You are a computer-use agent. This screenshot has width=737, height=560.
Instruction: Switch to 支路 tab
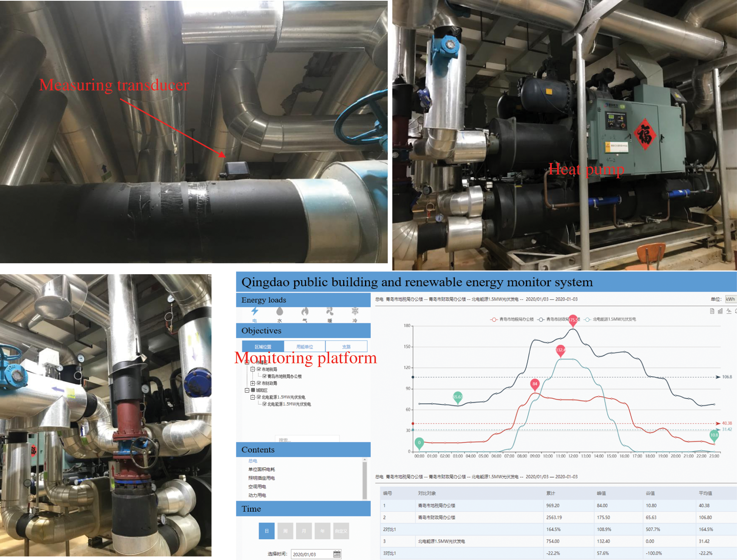(x=346, y=346)
